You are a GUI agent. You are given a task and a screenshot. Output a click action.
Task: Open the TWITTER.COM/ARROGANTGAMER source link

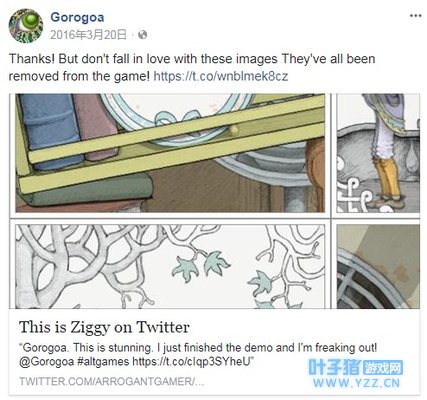tap(111, 381)
